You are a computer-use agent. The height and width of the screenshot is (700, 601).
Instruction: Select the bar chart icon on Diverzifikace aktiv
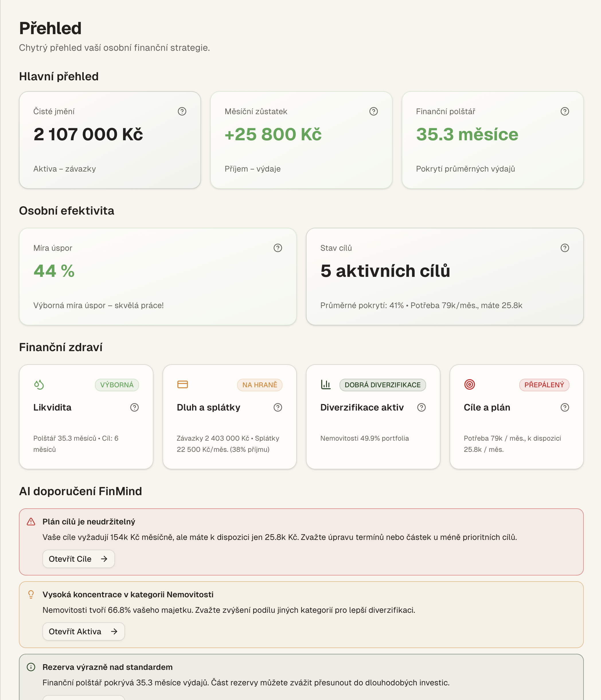pyautogui.click(x=325, y=384)
